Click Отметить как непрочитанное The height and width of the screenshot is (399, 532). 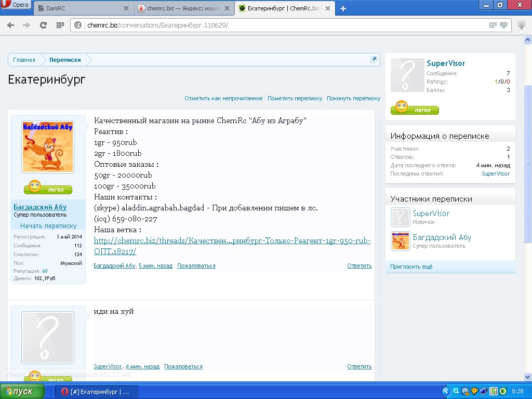click(x=223, y=98)
